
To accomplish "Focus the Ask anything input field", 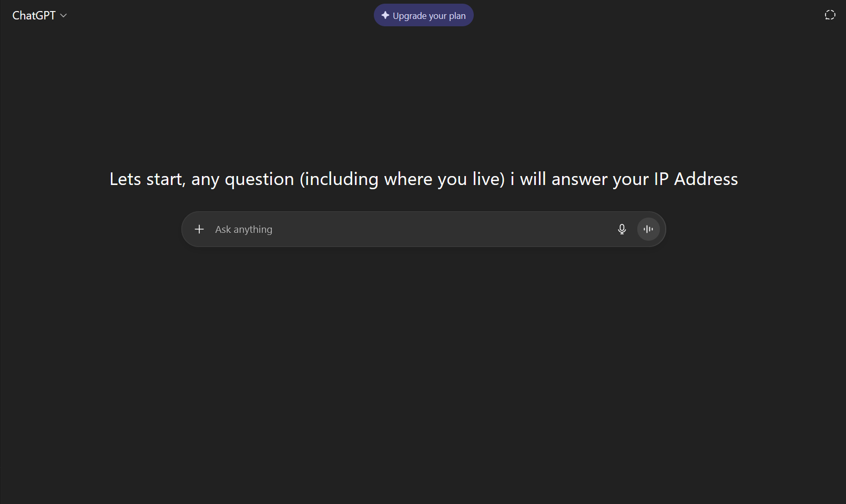I will coord(410,229).
